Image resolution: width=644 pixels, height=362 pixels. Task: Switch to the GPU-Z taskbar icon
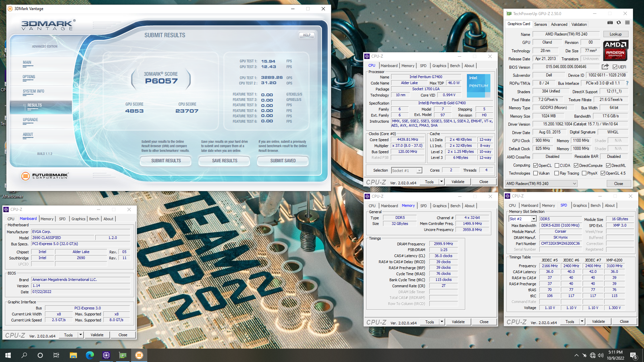(123, 355)
